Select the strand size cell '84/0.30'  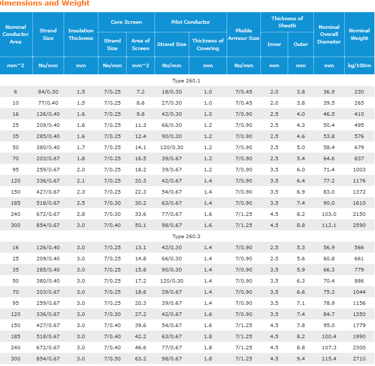48,92
